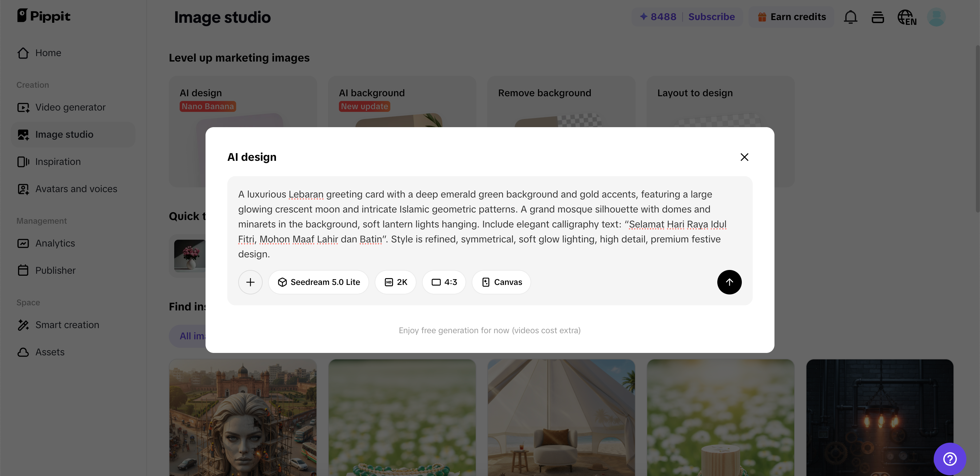Go to Video generator in sidebar

[x=70, y=107]
